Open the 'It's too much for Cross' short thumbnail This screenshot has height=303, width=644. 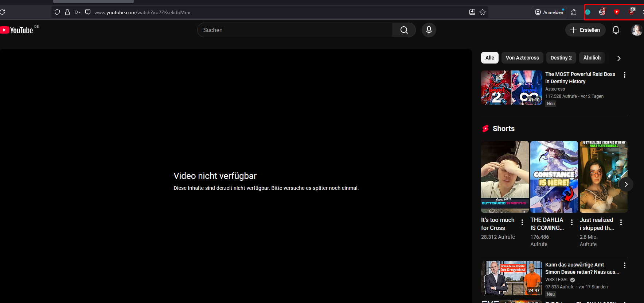point(505,177)
